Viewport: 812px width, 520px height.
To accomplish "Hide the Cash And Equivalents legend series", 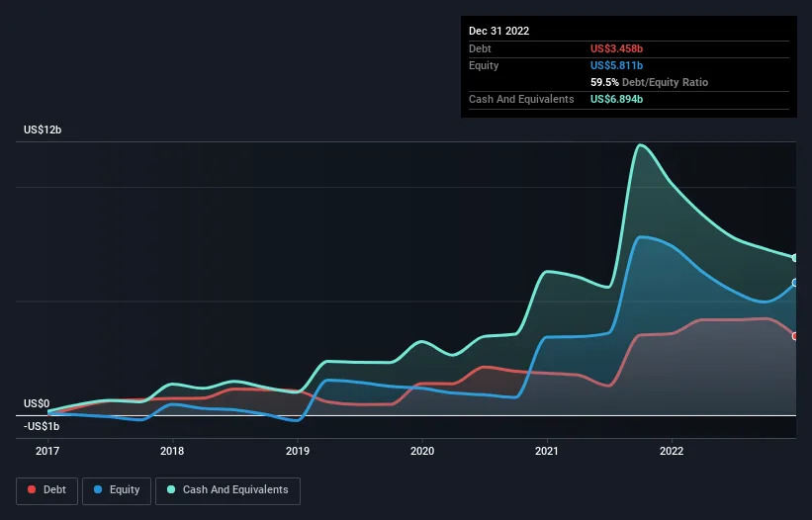I will click(227, 490).
